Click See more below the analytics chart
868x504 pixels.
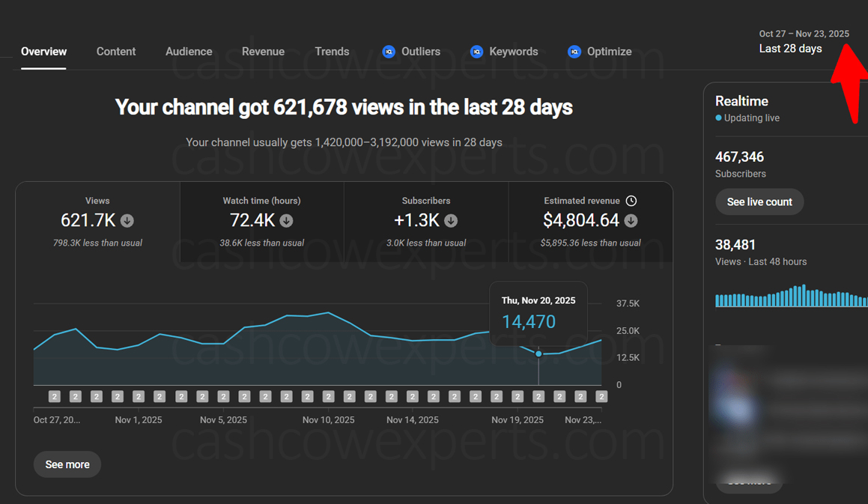click(x=67, y=464)
